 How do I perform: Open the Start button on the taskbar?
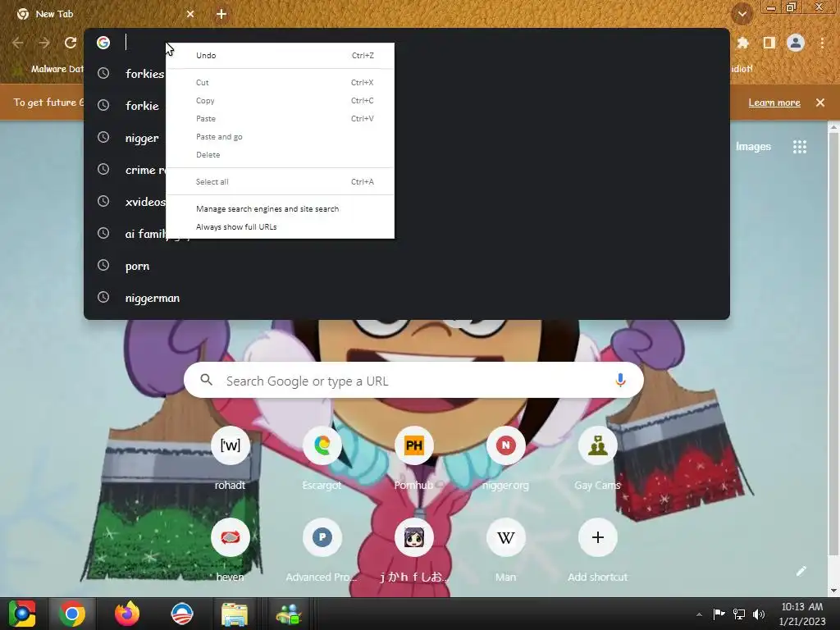[x=22, y=614]
